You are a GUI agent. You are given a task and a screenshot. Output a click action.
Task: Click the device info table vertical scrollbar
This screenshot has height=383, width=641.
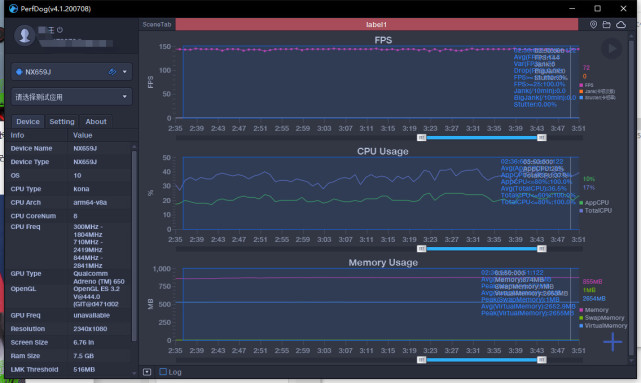click(x=134, y=246)
